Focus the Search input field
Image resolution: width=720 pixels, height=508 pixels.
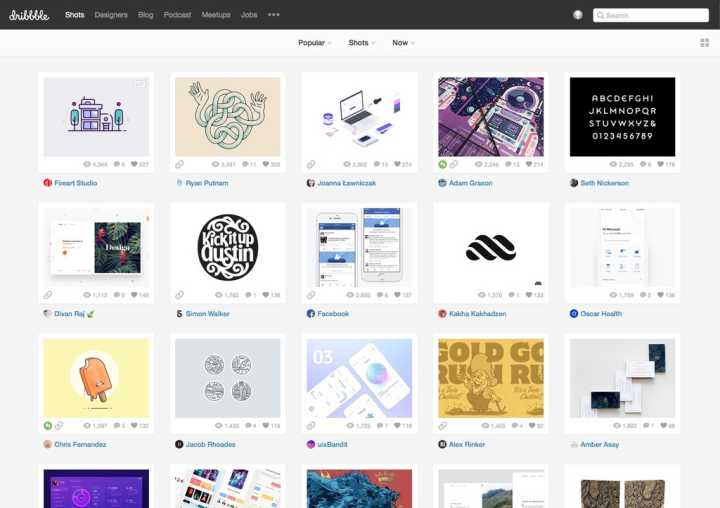651,15
